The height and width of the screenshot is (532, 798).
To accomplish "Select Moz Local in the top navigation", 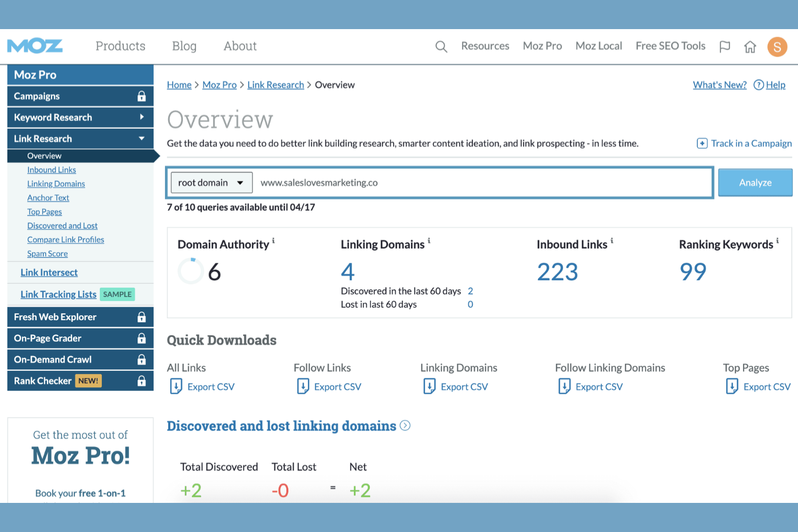I will [598, 46].
